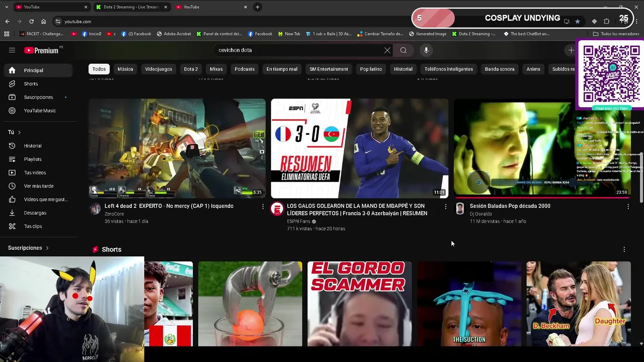This screenshot has height=362, width=644.
Task: Open Shorts in the sidebar
Action: pyautogui.click(x=38, y=84)
